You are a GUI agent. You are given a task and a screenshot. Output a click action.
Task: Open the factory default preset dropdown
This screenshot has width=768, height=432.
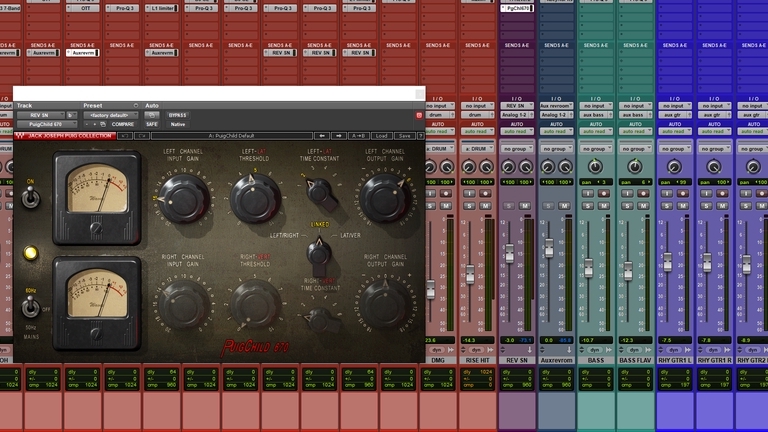pos(111,115)
